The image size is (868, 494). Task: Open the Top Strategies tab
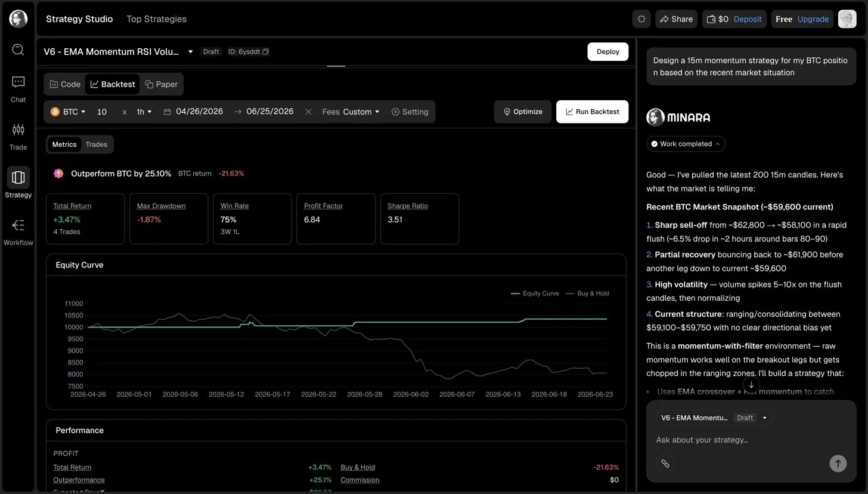click(x=156, y=19)
